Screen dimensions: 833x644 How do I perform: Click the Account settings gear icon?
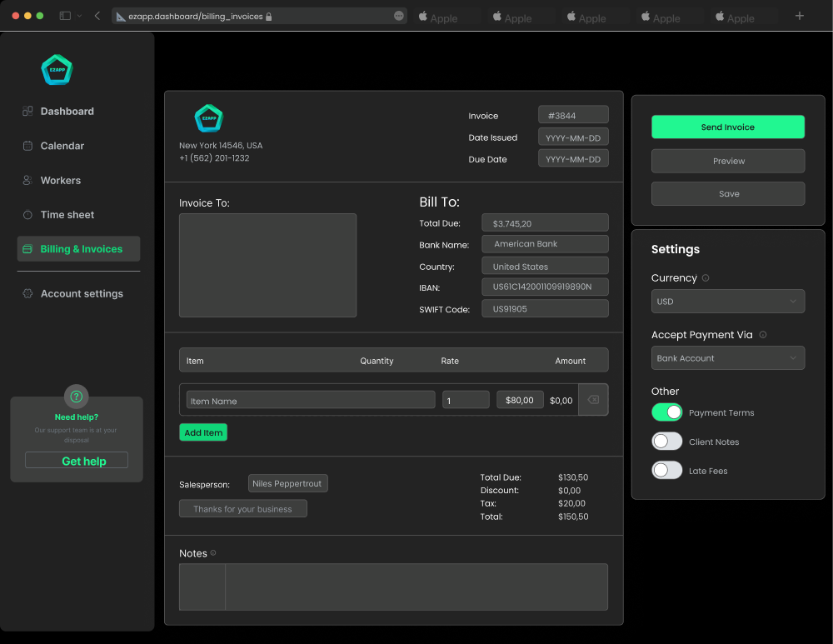(x=27, y=294)
